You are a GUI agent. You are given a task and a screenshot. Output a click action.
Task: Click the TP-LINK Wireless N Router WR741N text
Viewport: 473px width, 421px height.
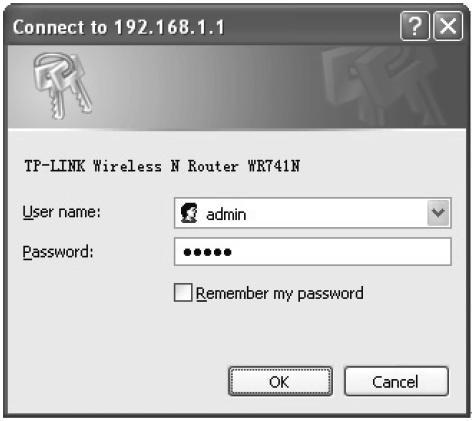[162, 166]
